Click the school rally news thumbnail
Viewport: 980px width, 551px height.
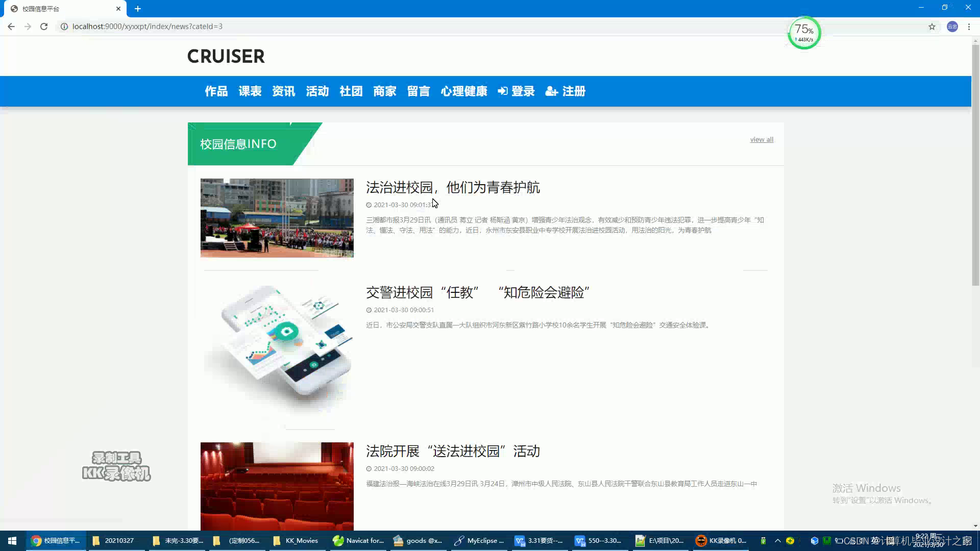click(x=277, y=218)
